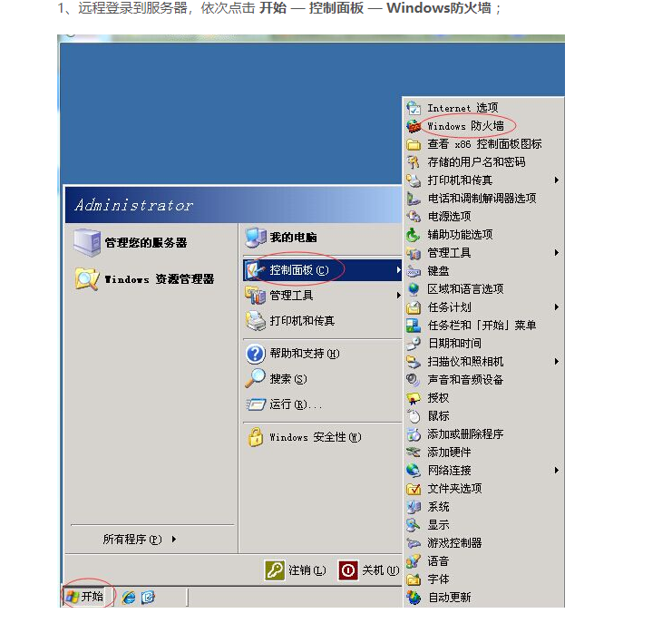
Task: Select the 系统 text entry
Action: (438, 507)
